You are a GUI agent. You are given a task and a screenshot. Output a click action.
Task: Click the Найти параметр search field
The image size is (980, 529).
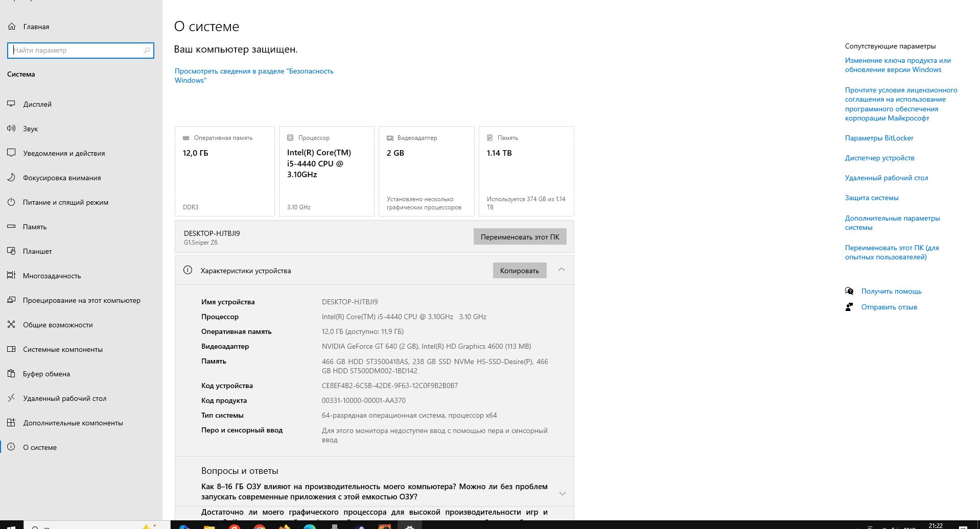tap(77, 50)
